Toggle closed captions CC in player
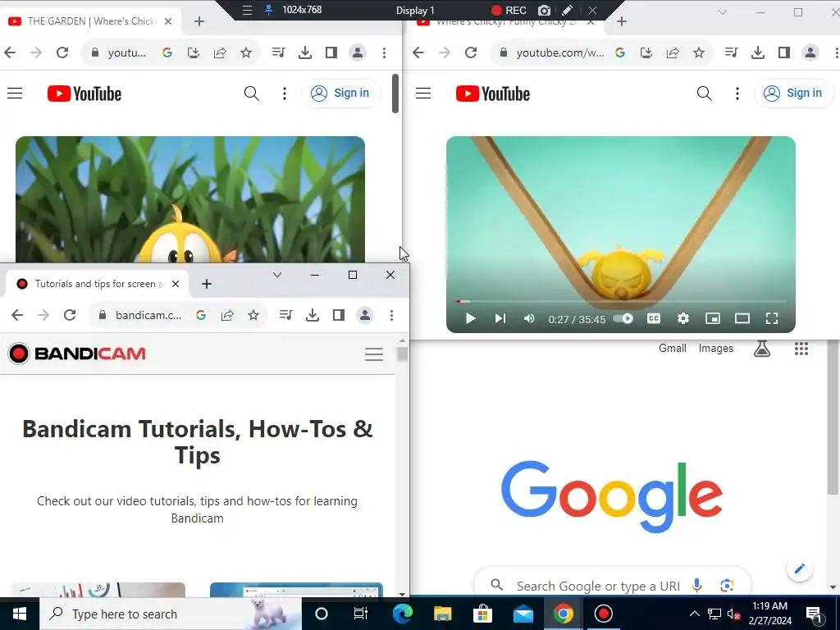Image resolution: width=840 pixels, height=630 pixels. coord(654,319)
